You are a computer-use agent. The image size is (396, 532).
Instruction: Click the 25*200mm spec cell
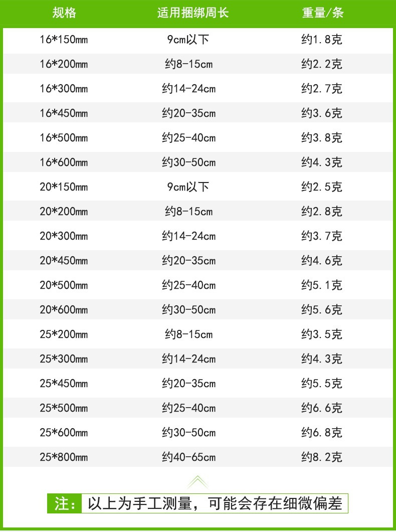click(x=64, y=334)
